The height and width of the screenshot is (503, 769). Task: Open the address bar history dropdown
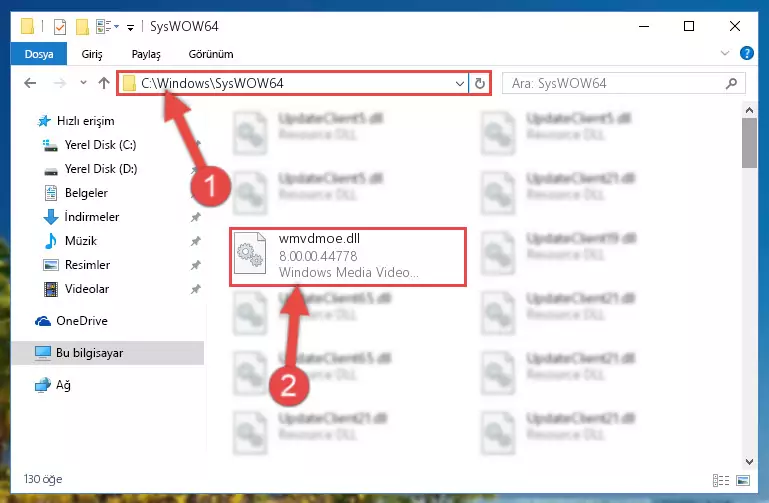[460, 83]
